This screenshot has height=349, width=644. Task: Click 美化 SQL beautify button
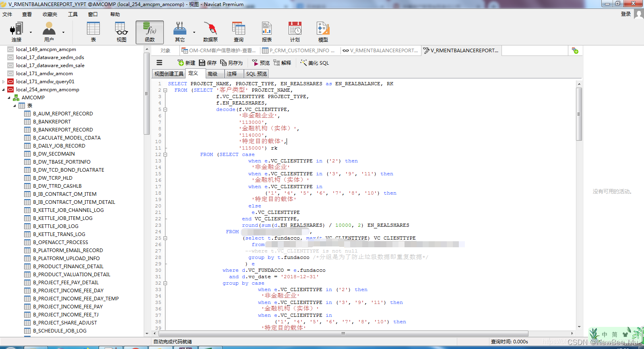[x=314, y=63]
